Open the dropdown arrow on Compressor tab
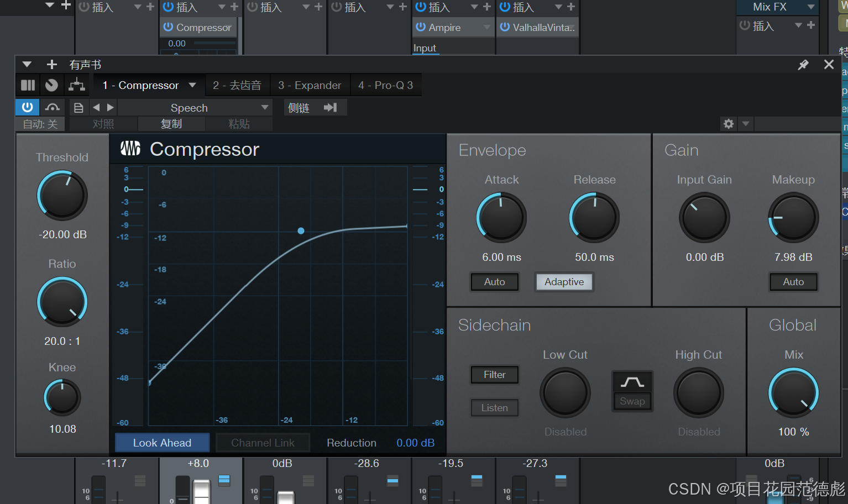 pos(192,85)
